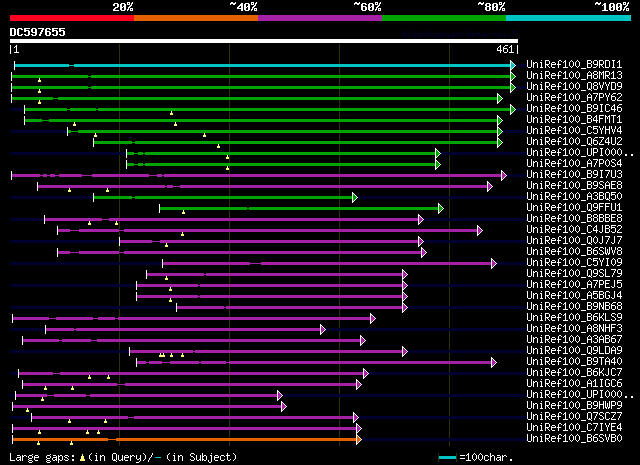Click the yellow gap marker under the A7P0S4 bar
Screen dimensions: 640x465
tap(227, 168)
